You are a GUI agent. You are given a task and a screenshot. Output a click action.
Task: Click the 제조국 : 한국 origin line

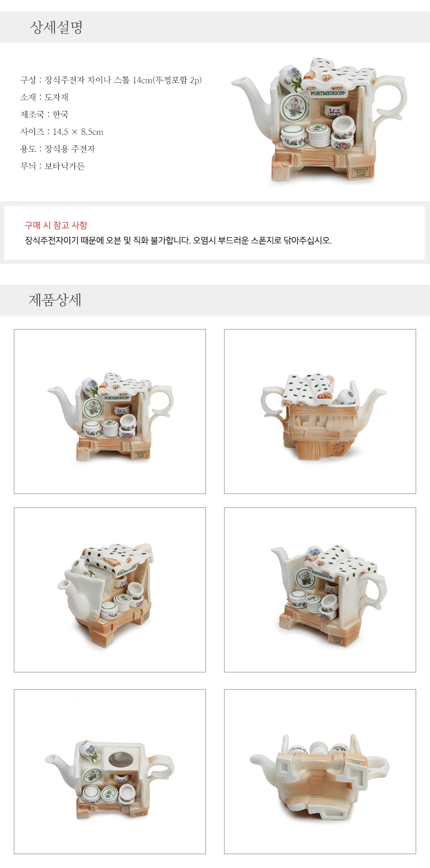[x=44, y=114]
